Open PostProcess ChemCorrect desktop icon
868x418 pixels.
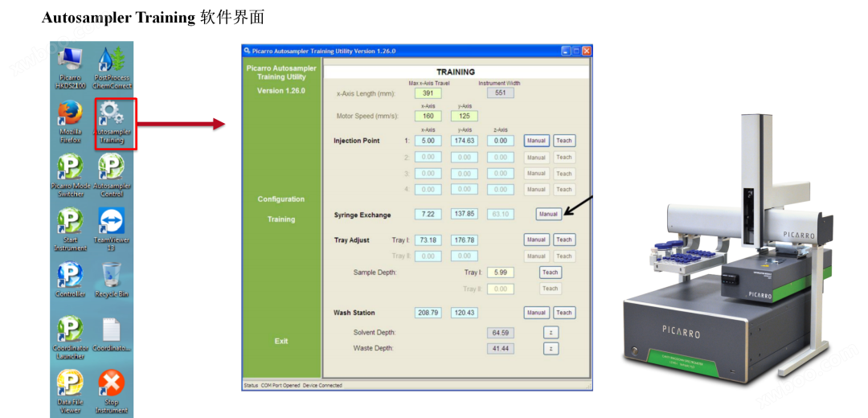tap(113, 68)
